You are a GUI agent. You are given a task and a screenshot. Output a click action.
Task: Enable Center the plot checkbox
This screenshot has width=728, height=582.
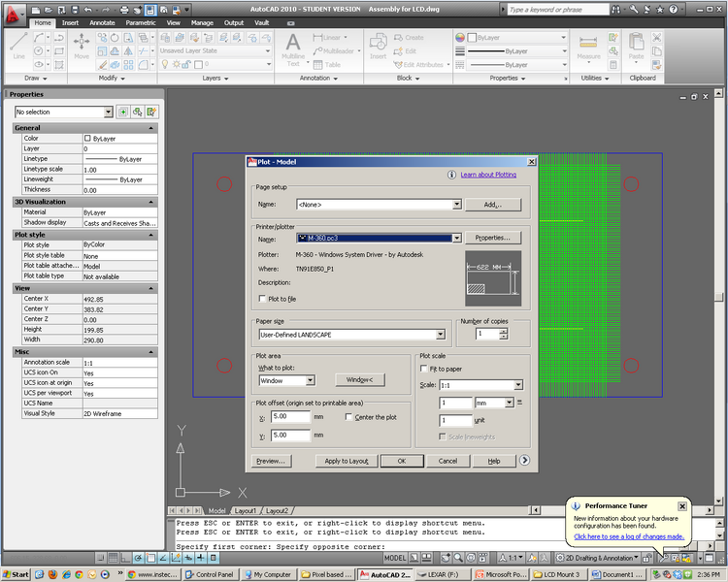tap(348, 417)
